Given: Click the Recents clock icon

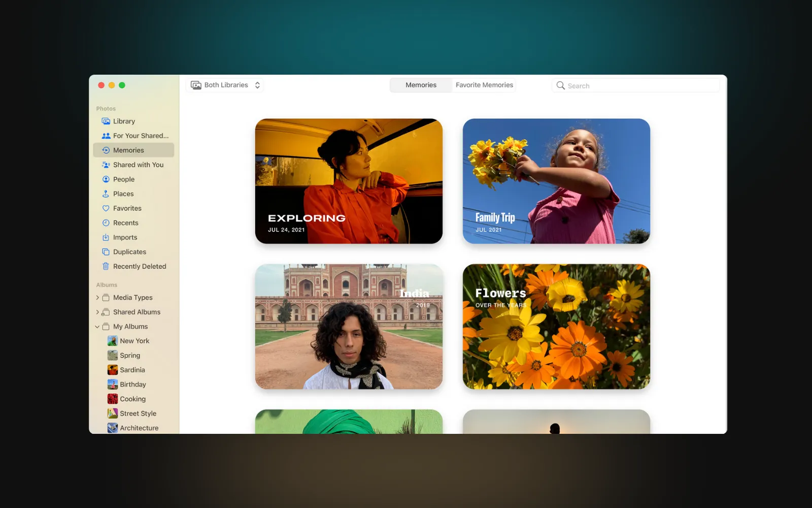Looking at the screenshot, I should click(x=106, y=223).
